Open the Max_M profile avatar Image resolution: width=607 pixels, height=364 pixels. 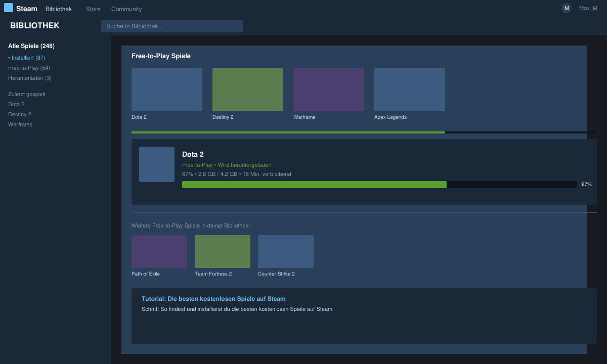(567, 8)
